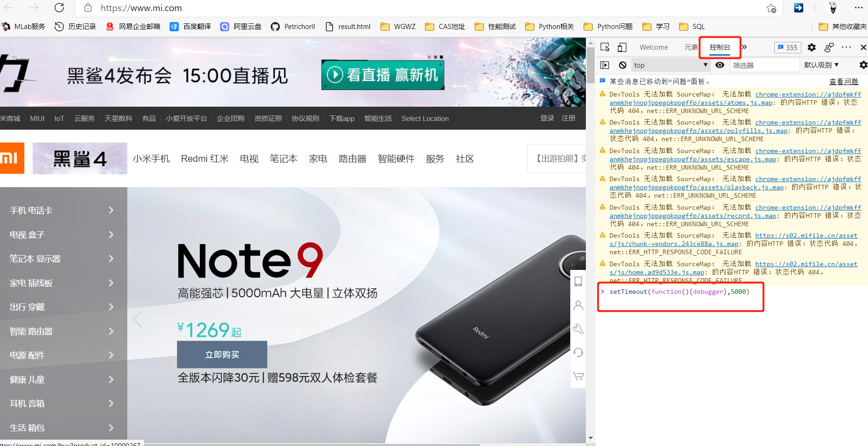Open the WGWZ bookmark folder
The image size is (868, 446).
[x=398, y=27]
